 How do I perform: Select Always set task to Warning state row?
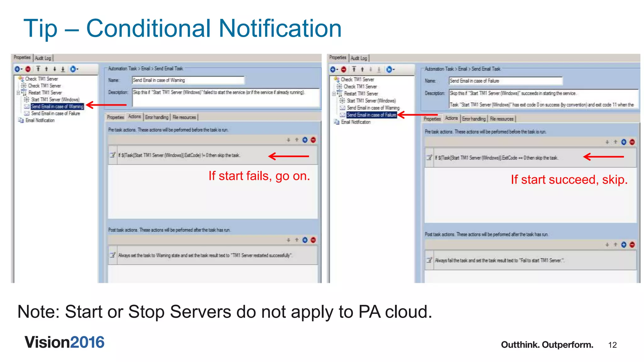coord(213,255)
